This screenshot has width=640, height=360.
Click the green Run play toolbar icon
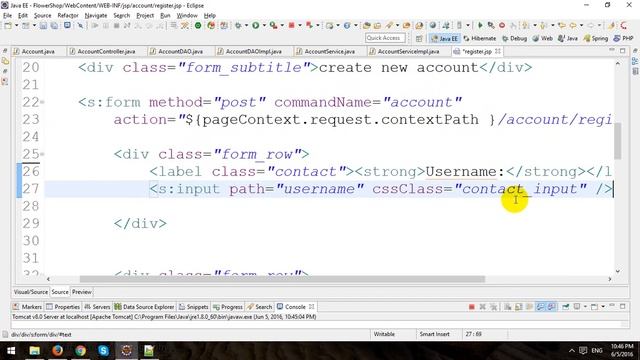[255, 25]
